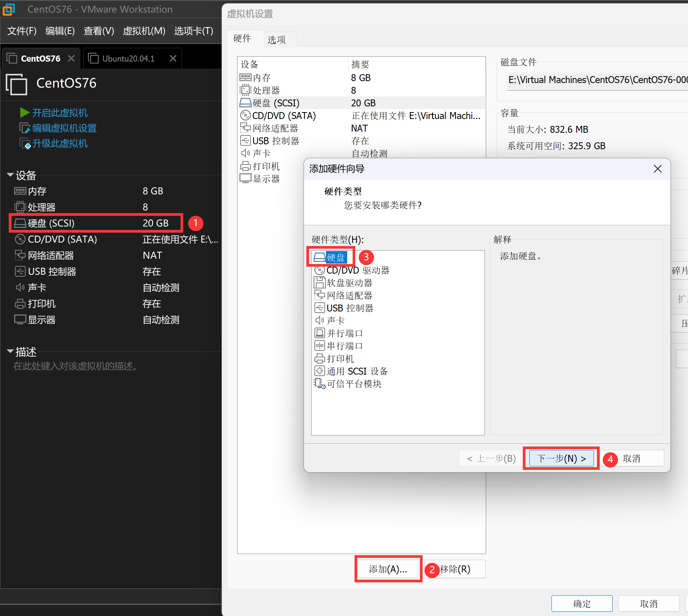Viewport: 688px width, 616px height.
Task: Click sound card icon in main window
Action: tap(20, 287)
